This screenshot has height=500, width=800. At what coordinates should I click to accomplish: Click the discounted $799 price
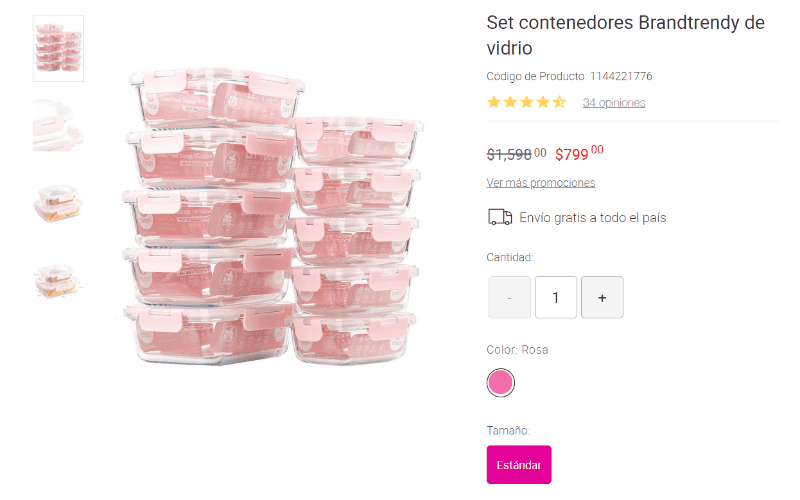coord(578,154)
